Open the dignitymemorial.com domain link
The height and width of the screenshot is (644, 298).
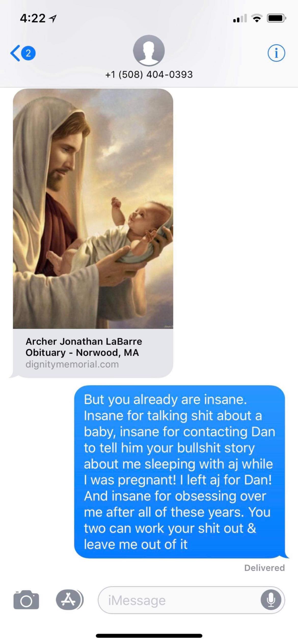[x=72, y=364]
